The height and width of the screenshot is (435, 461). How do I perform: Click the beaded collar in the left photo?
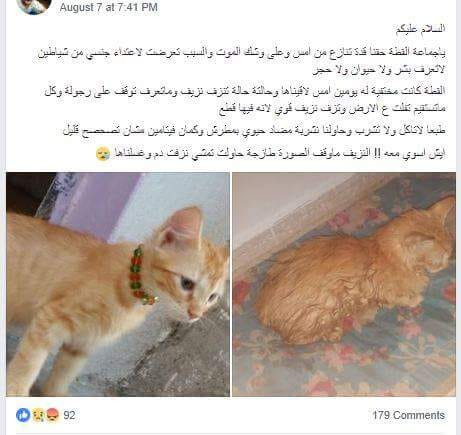tap(141, 276)
